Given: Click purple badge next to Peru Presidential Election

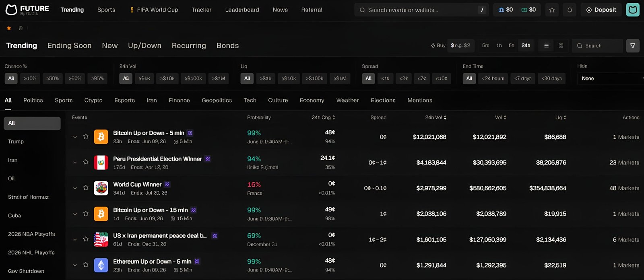Looking at the screenshot, I should coord(208,159).
